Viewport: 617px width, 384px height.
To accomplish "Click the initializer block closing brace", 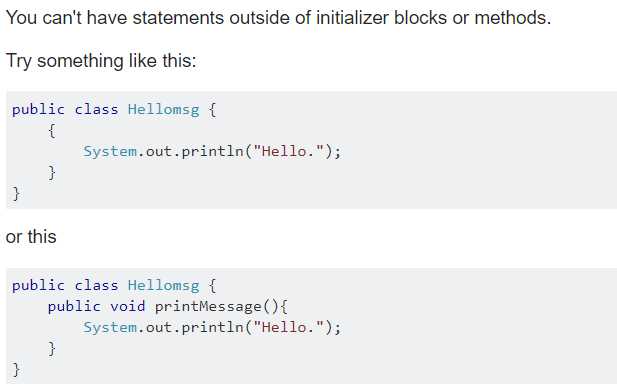I will [52, 173].
